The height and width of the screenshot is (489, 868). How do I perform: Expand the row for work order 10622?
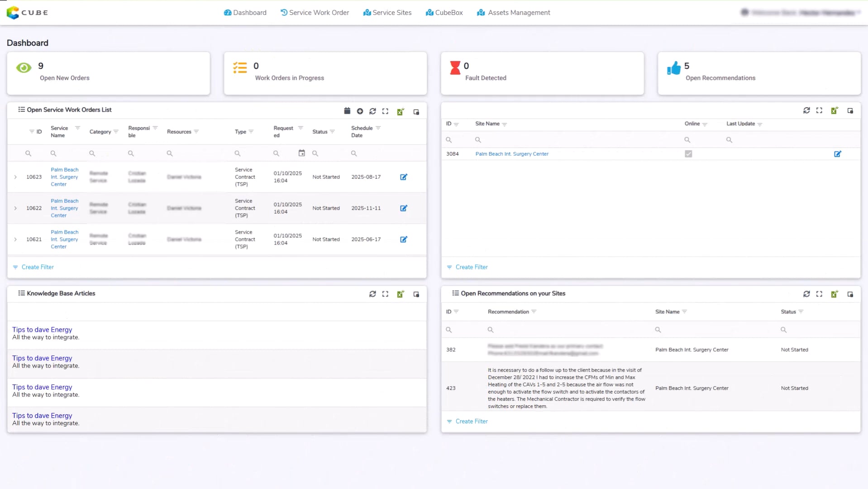pyautogui.click(x=15, y=208)
